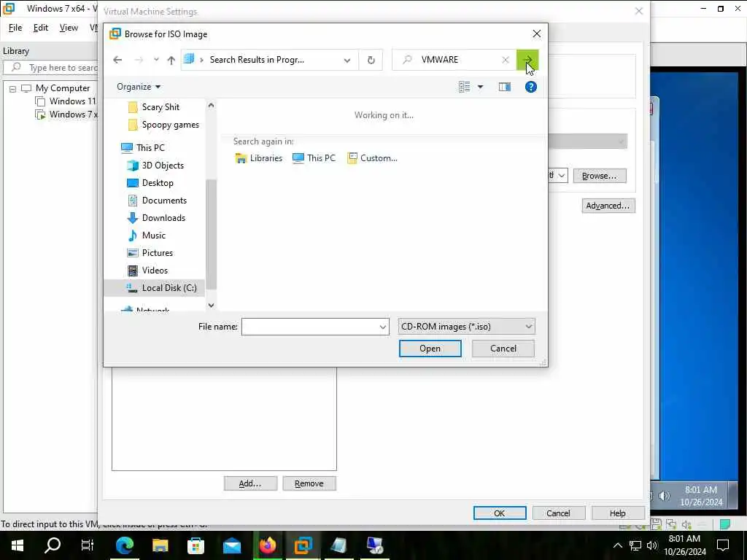
Task: Click Help in Virtual Machine Settings
Action: (x=617, y=513)
